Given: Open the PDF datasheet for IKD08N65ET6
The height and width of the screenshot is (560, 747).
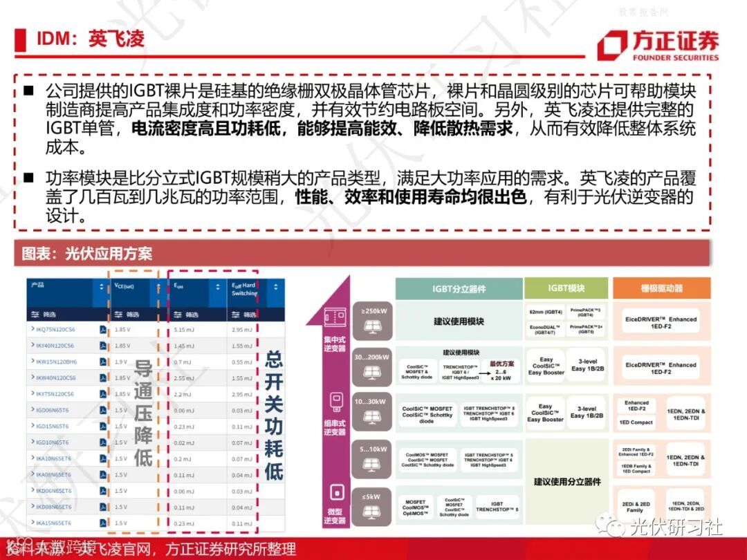Looking at the screenshot, I should [x=103, y=507].
